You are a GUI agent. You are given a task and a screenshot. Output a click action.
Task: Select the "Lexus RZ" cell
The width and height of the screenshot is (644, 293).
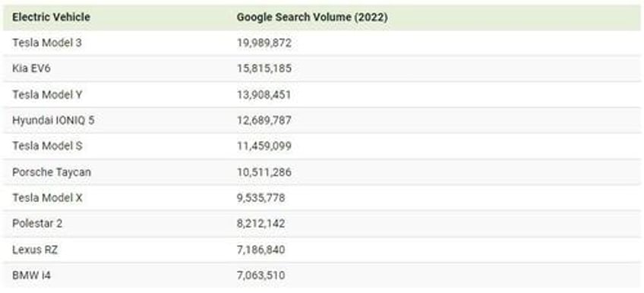point(34,250)
